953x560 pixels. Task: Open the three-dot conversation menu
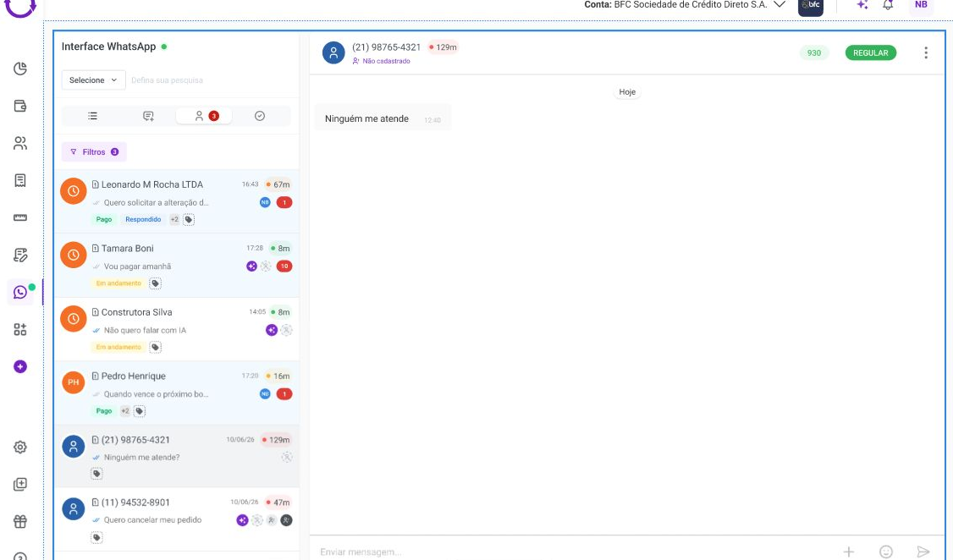pyautogui.click(x=926, y=52)
